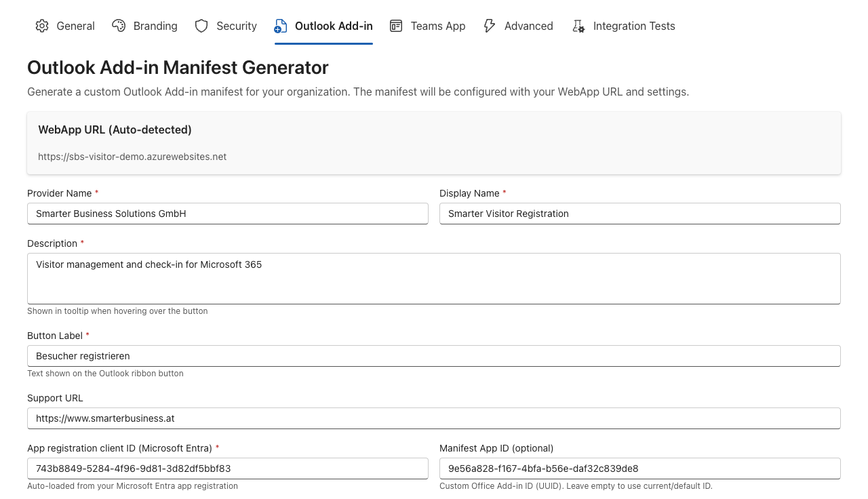Click the App registration client ID field
The image size is (868, 499).
228,468
